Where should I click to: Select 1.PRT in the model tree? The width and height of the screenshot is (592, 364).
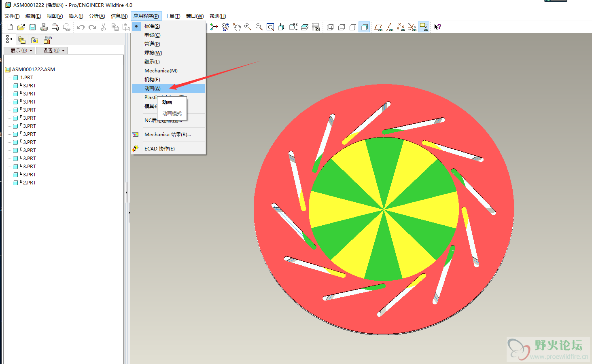click(x=27, y=78)
